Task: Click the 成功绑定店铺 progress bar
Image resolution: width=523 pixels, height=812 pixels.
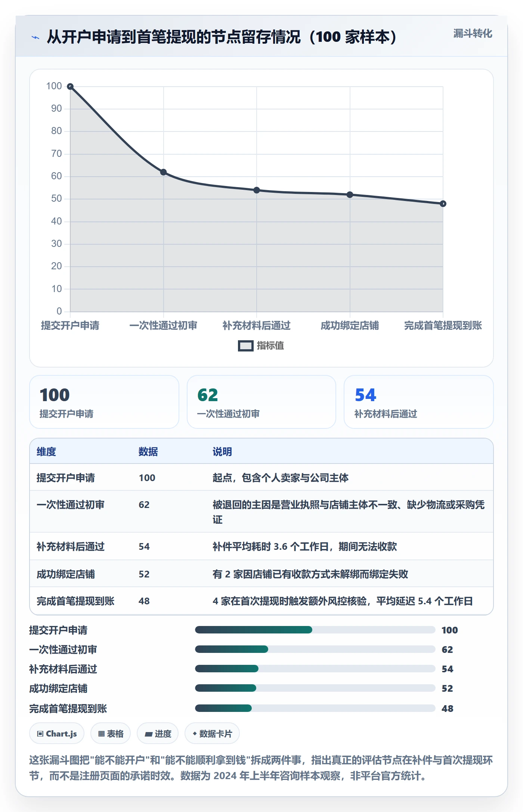Action: (x=315, y=688)
